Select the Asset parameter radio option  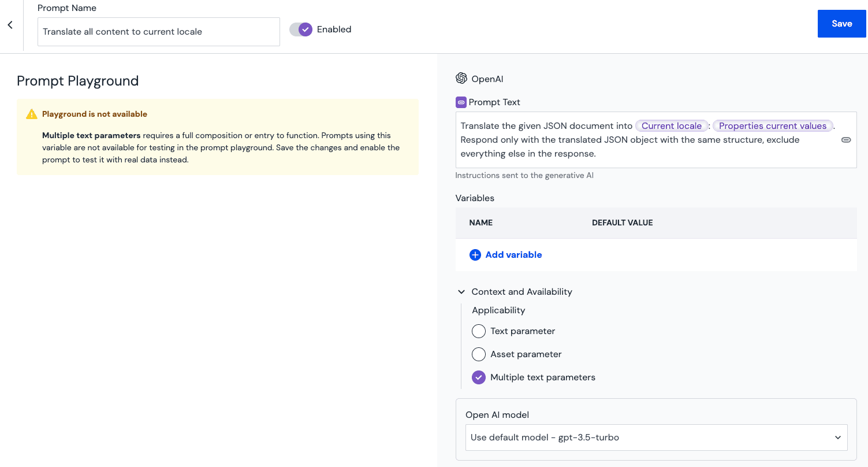click(x=479, y=354)
